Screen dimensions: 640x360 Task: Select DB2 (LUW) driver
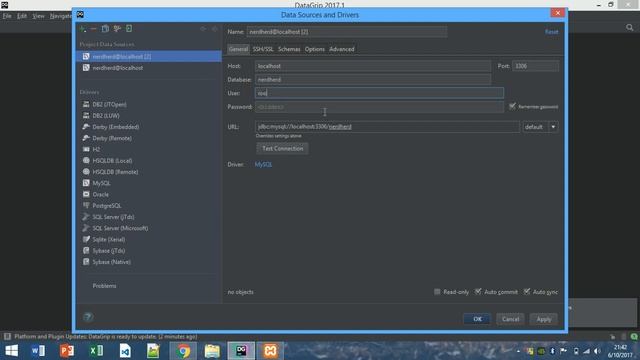106,116
